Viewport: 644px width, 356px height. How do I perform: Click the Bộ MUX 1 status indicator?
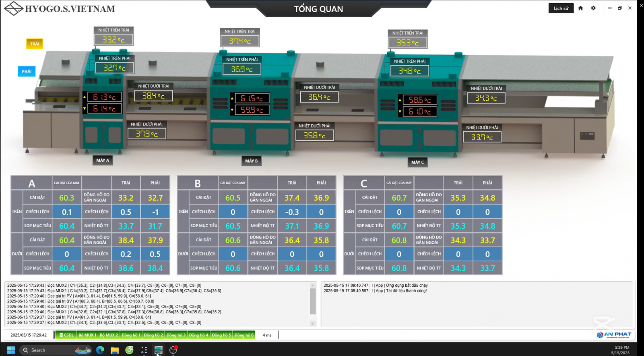tap(87, 335)
